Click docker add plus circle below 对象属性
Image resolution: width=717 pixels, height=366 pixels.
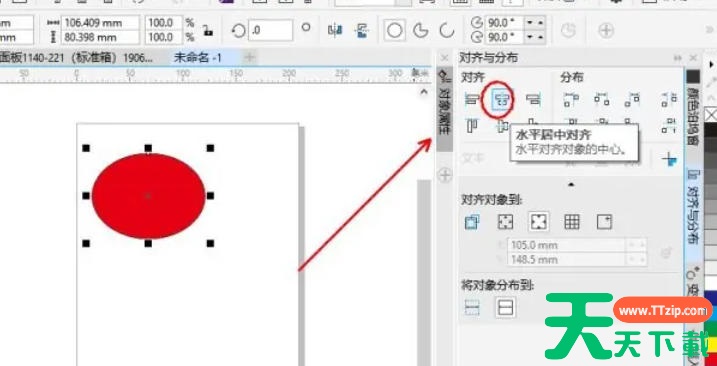tap(445, 175)
